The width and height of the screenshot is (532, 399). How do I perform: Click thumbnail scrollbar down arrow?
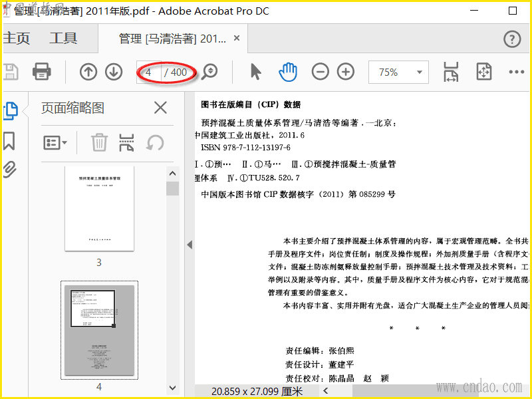[x=172, y=388]
